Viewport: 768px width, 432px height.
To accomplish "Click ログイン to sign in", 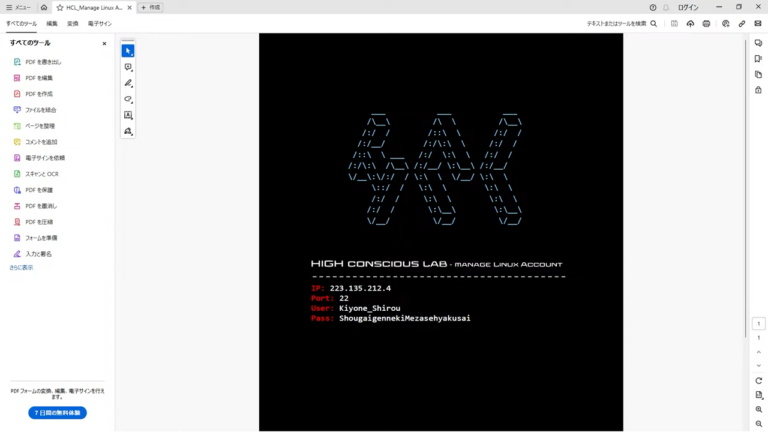I will (x=688, y=7).
